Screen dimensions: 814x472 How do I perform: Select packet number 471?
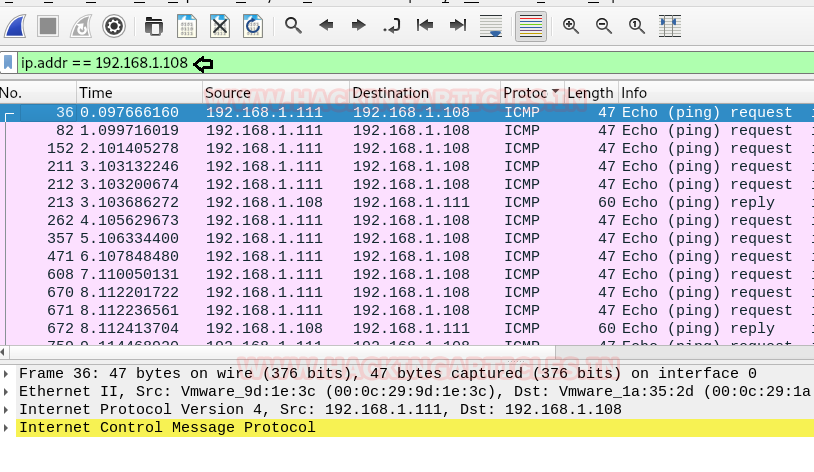pos(407,257)
